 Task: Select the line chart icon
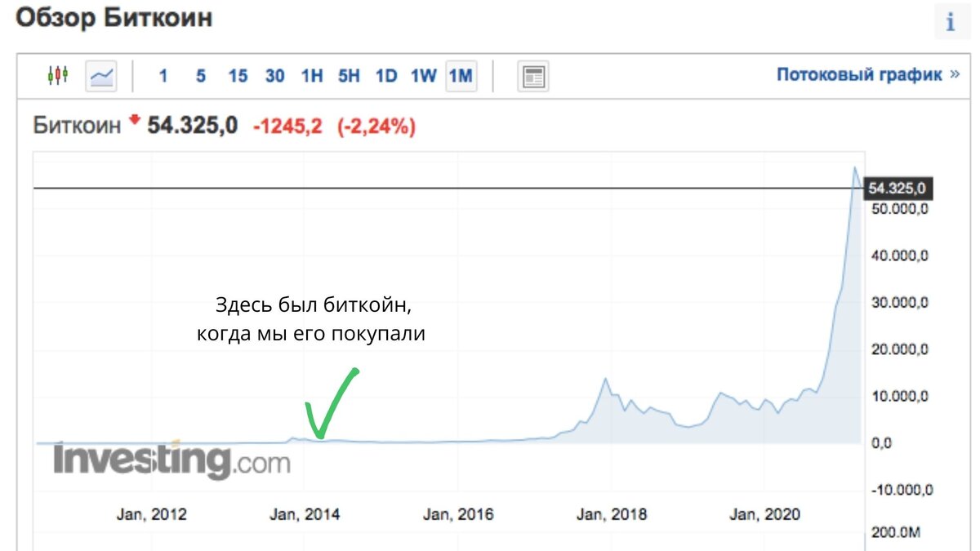(x=100, y=75)
